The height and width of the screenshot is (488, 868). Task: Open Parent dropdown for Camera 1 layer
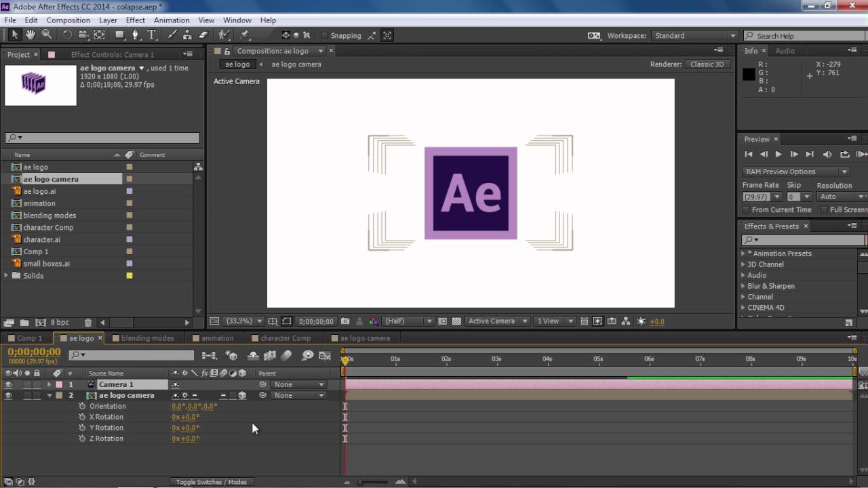[x=298, y=384]
